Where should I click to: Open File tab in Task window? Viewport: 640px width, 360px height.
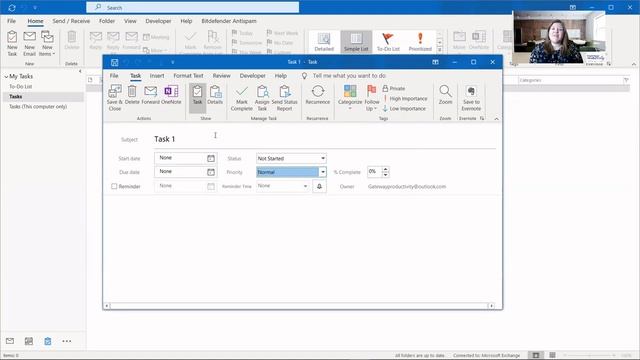point(114,76)
